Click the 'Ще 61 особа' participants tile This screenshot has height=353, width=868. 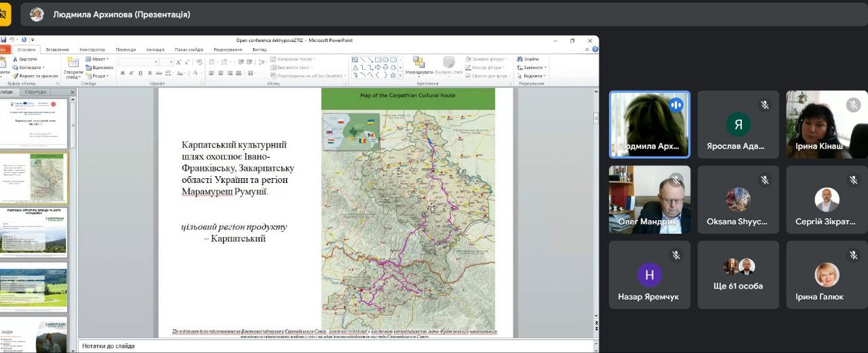point(738,274)
